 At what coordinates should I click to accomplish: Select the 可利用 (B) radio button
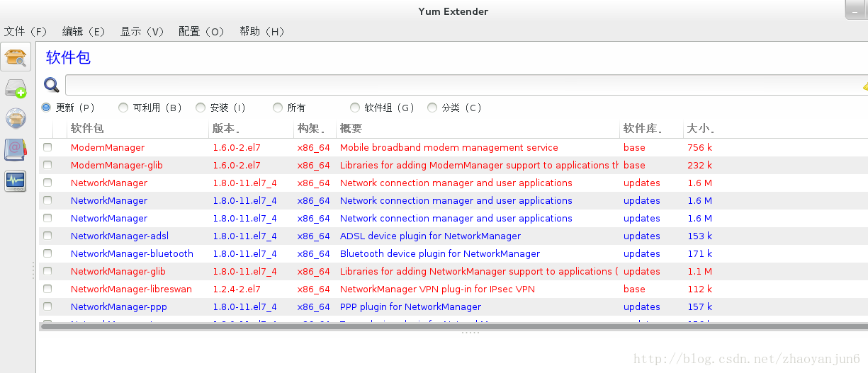pyautogui.click(x=123, y=108)
